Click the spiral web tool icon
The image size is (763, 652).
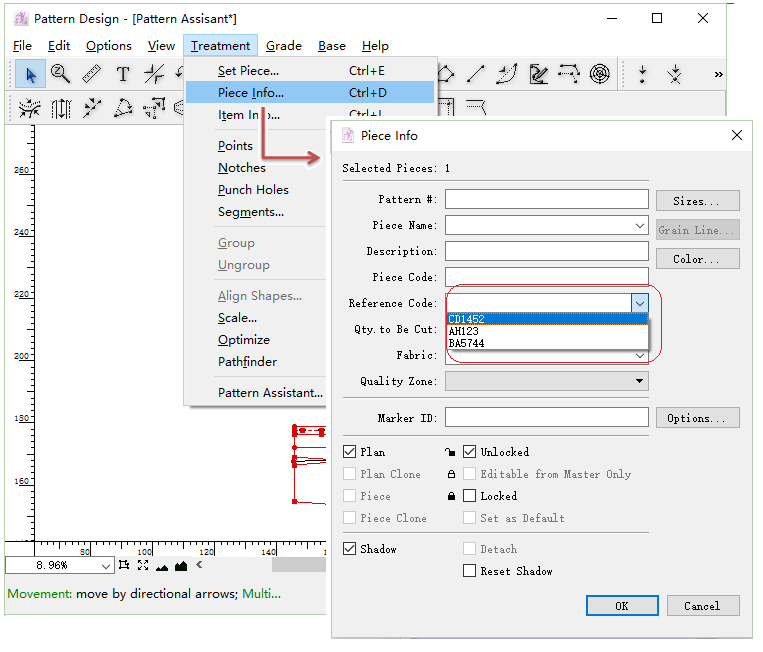pyautogui.click(x=599, y=74)
